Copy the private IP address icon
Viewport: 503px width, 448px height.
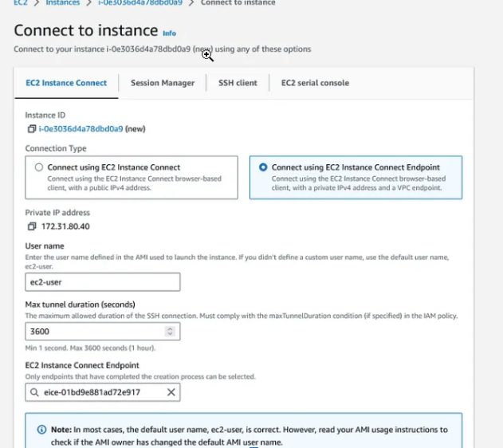32,226
